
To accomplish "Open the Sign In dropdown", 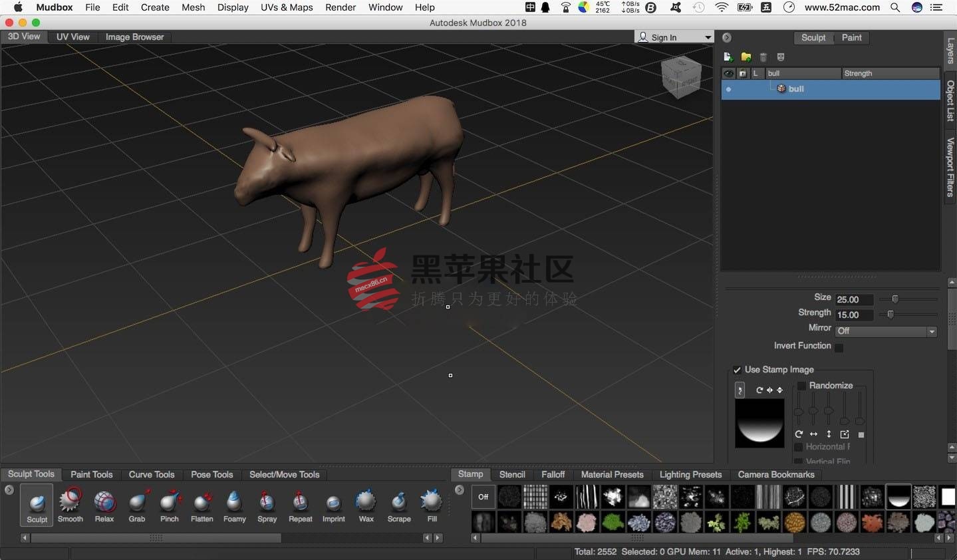I will [x=674, y=37].
